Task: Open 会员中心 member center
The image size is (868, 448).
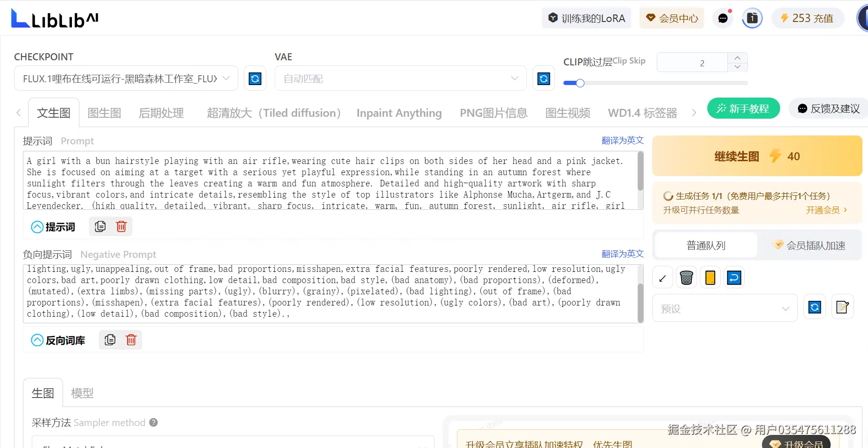Action: [x=672, y=18]
